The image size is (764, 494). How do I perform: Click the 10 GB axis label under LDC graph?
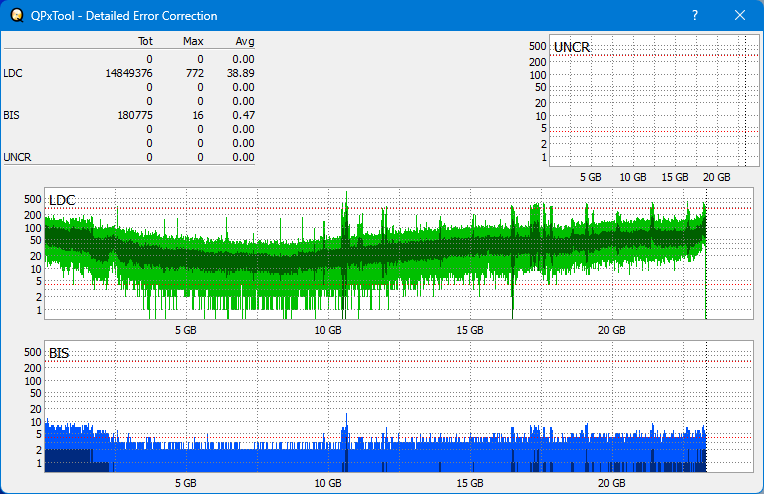[x=328, y=330]
